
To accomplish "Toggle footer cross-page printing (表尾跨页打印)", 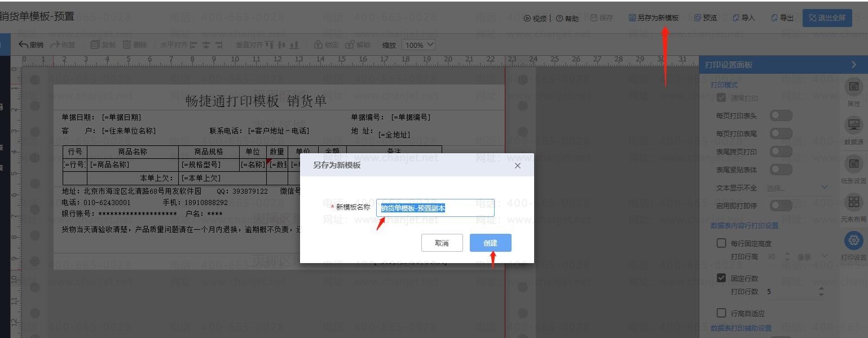I will [x=781, y=152].
